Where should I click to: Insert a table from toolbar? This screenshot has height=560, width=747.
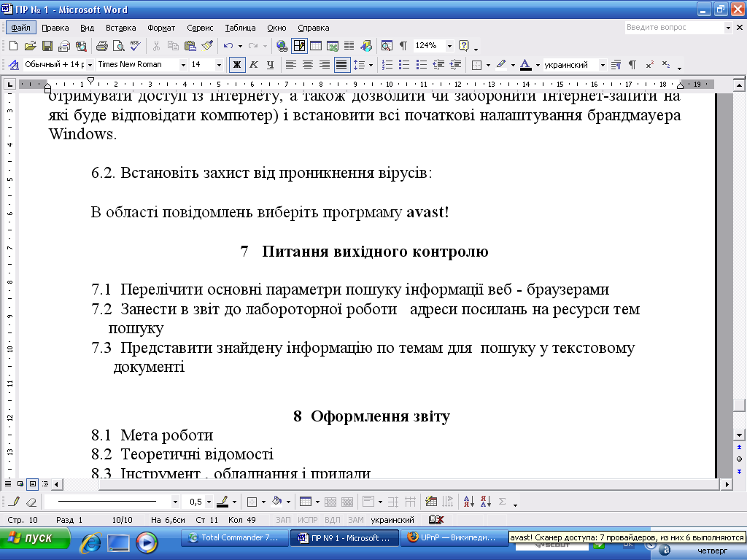coord(316,46)
